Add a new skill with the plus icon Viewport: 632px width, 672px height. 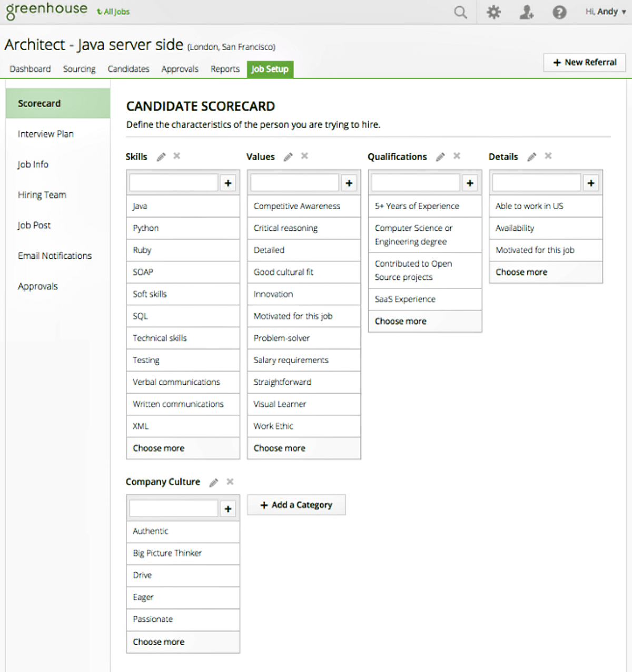(x=228, y=183)
